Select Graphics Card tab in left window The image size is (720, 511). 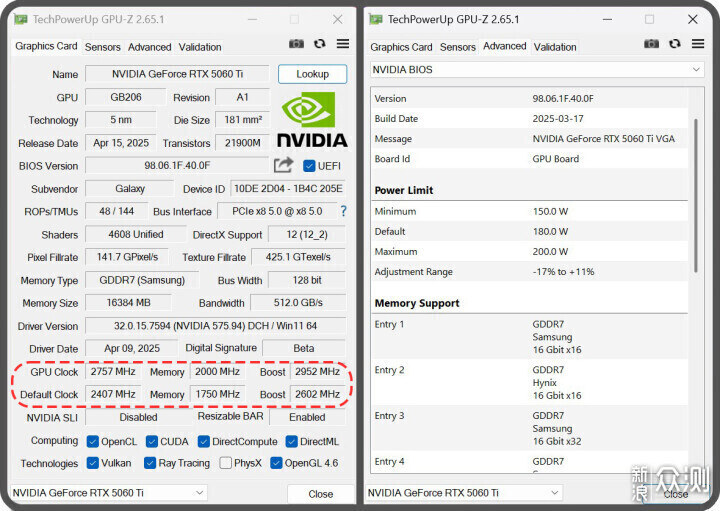46,46
